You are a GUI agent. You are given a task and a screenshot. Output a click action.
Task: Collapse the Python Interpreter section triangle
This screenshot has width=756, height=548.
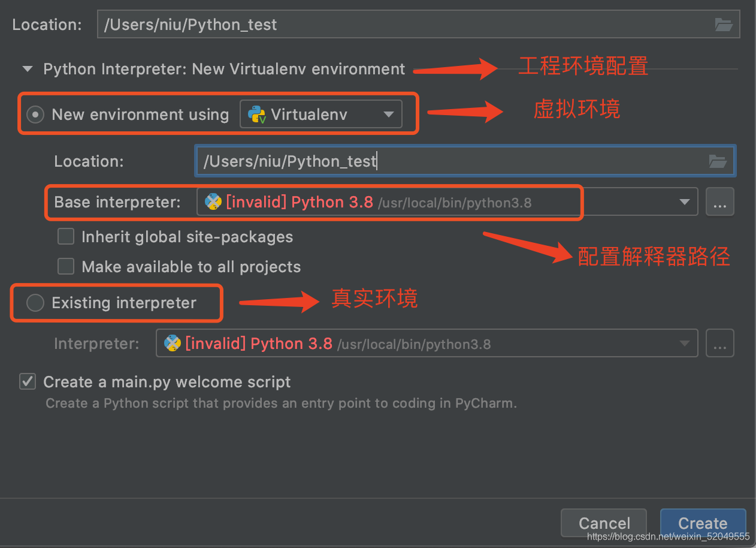point(27,69)
